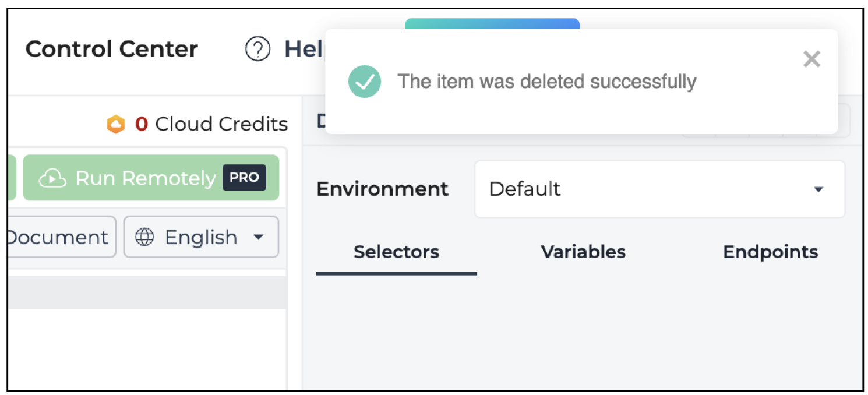
Task: Click the Environment dropdown caret arrow
Action: click(818, 189)
